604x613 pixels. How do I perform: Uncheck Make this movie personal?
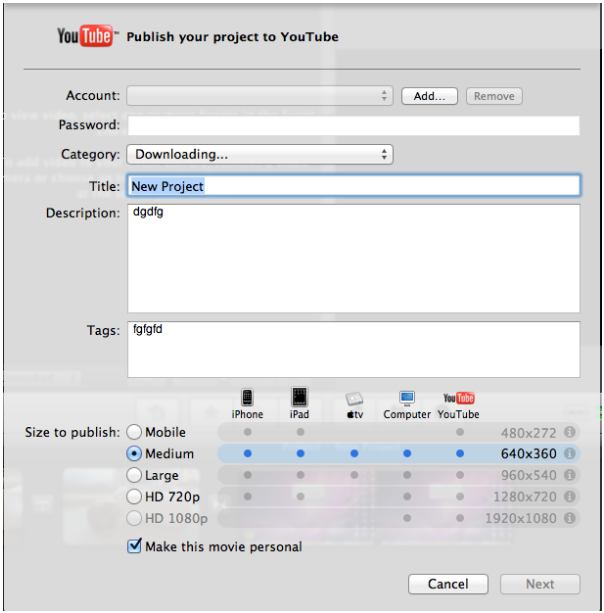pos(134,547)
